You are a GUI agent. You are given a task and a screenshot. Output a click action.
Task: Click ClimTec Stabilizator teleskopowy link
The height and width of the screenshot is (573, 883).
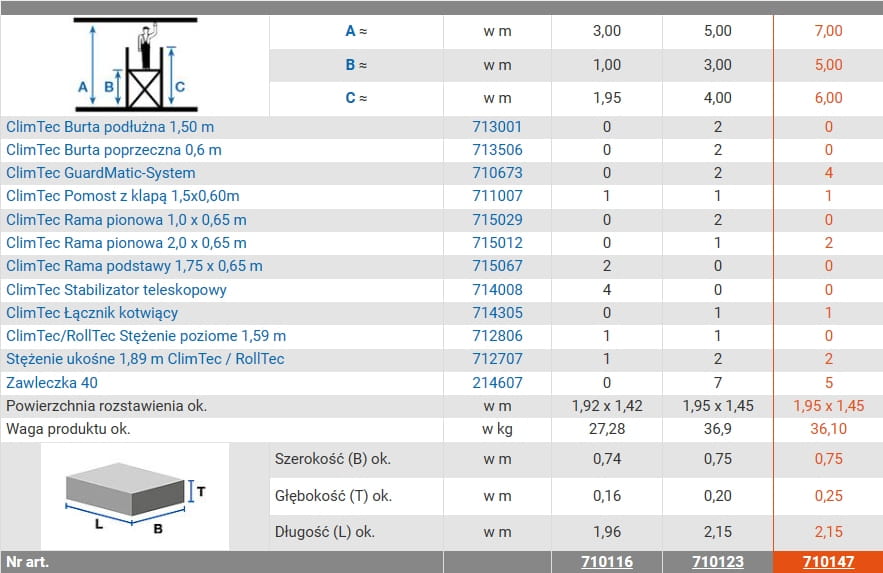pyautogui.click(x=116, y=290)
